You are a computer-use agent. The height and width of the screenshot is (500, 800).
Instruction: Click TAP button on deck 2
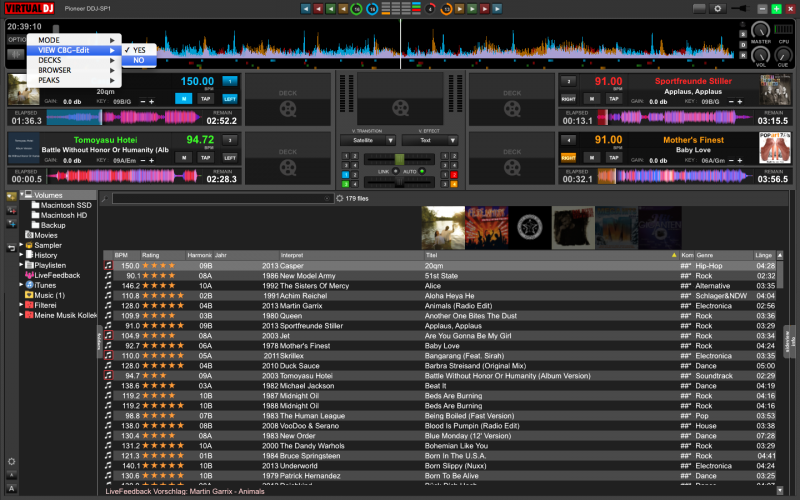(614, 99)
